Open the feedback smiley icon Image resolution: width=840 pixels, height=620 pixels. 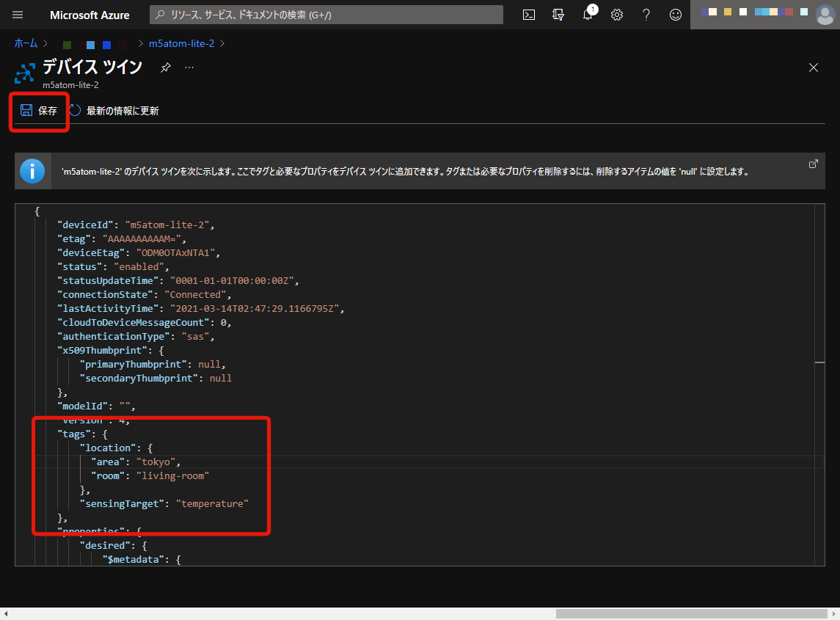click(x=676, y=15)
